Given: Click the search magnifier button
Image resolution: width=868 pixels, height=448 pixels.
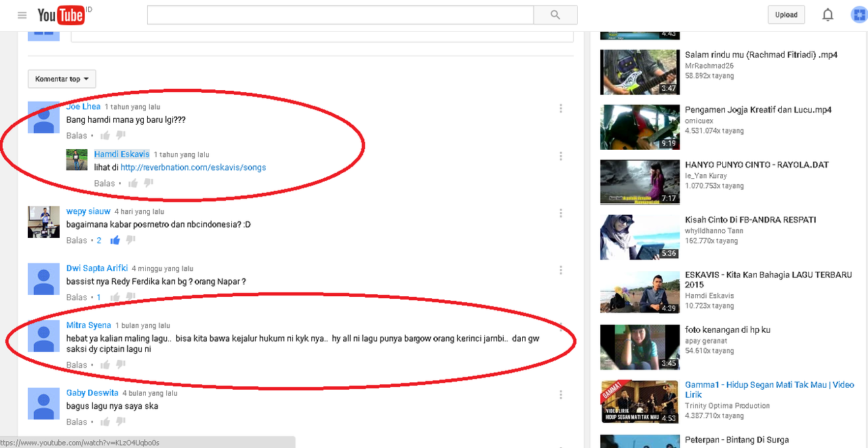Looking at the screenshot, I should coord(555,15).
